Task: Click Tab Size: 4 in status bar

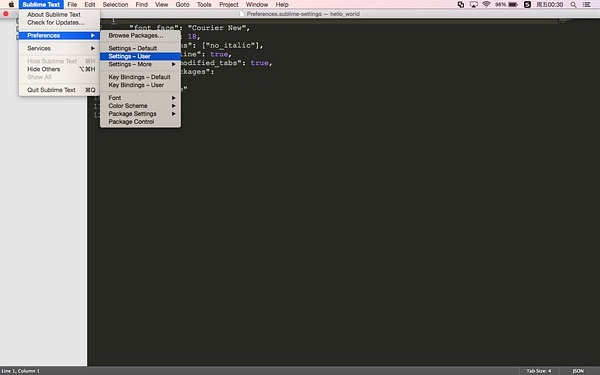Action: [539, 371]
